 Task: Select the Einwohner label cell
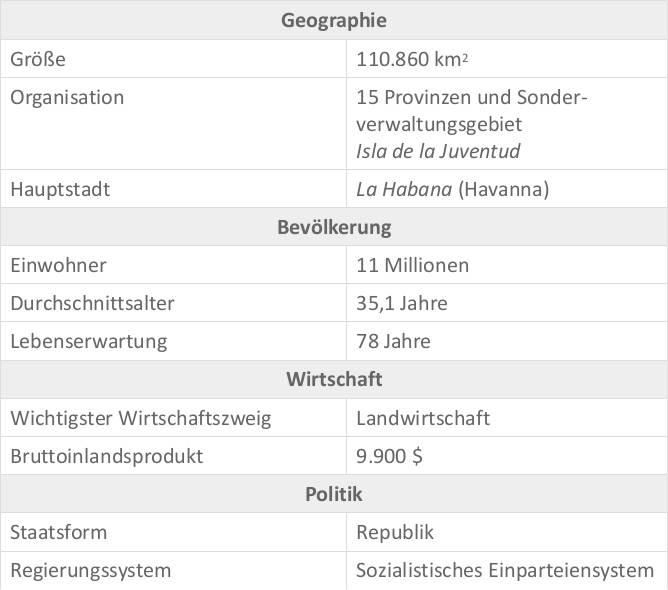(x=58, y=266)
